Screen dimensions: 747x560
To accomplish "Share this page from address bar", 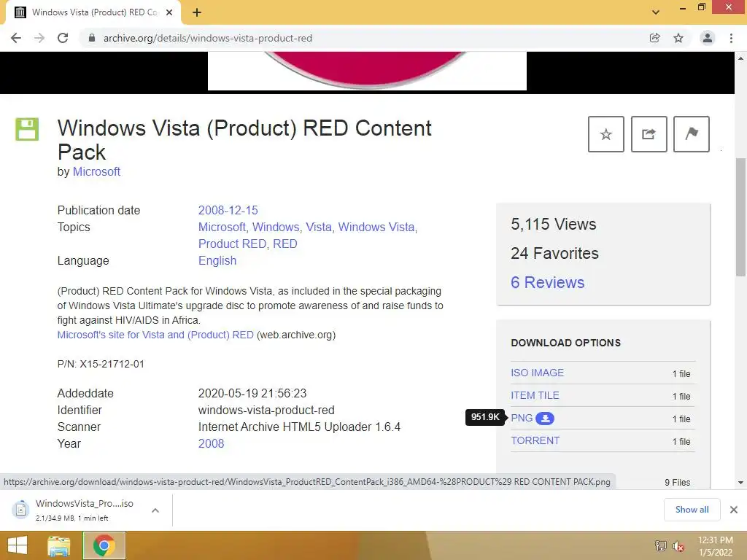I will [654, 38].
